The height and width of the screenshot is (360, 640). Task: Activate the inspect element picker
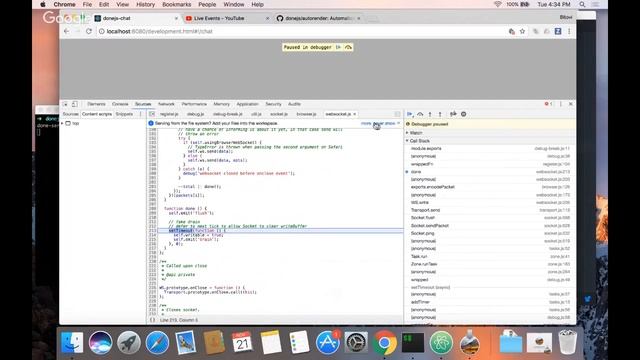[x=65, y=104]
